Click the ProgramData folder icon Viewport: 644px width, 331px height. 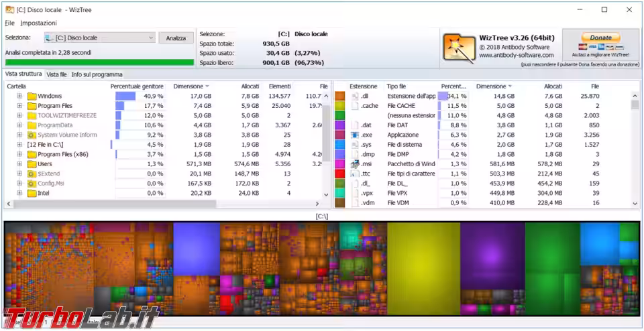[x=32, y=125]
